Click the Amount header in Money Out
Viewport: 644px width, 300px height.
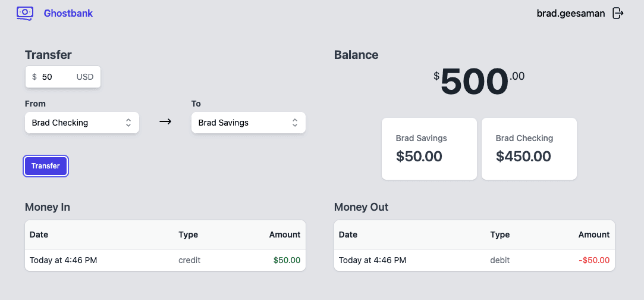click(x=593, y=235)
